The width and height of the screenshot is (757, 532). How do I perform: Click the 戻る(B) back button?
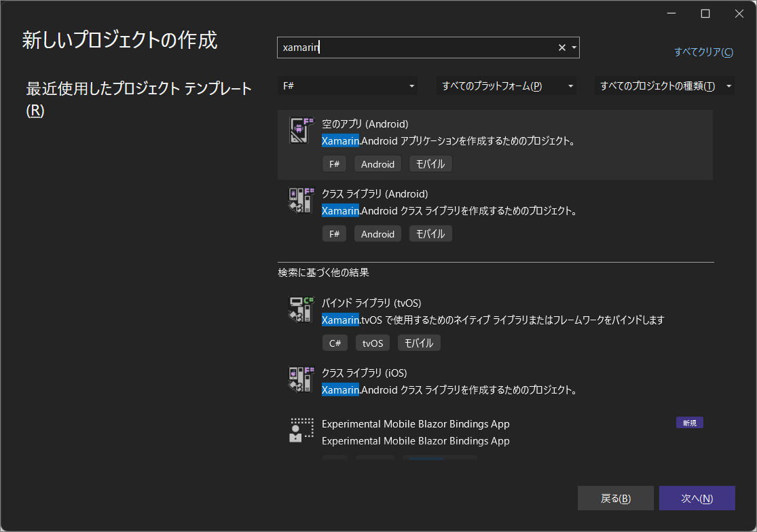pos(616,498)
